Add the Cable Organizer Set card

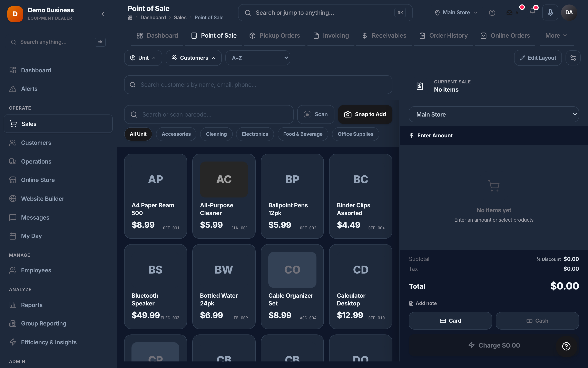click(292, 286)
